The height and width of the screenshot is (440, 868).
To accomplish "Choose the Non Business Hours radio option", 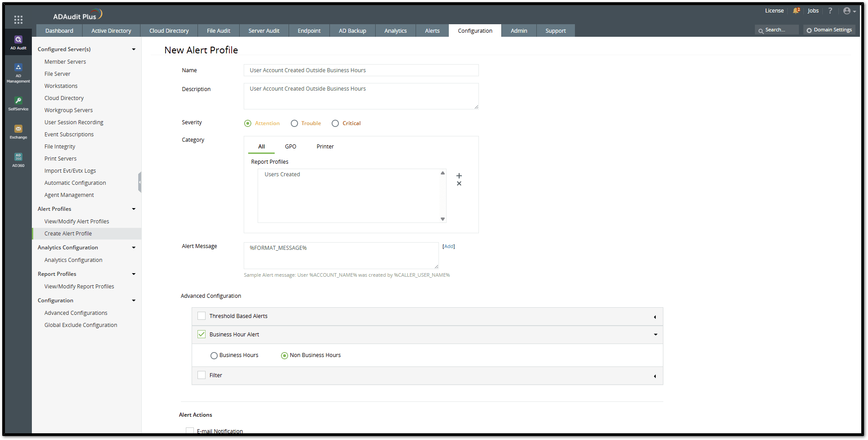I will 285,356.
